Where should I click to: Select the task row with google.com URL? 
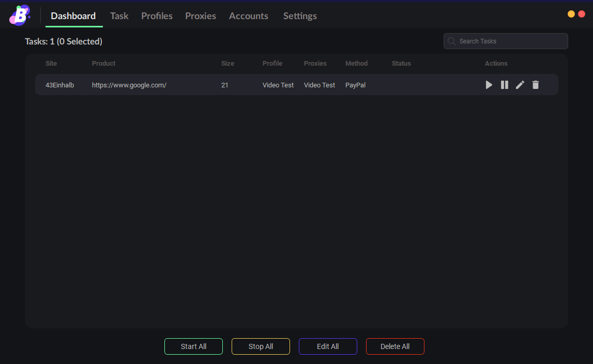(129, 85)
